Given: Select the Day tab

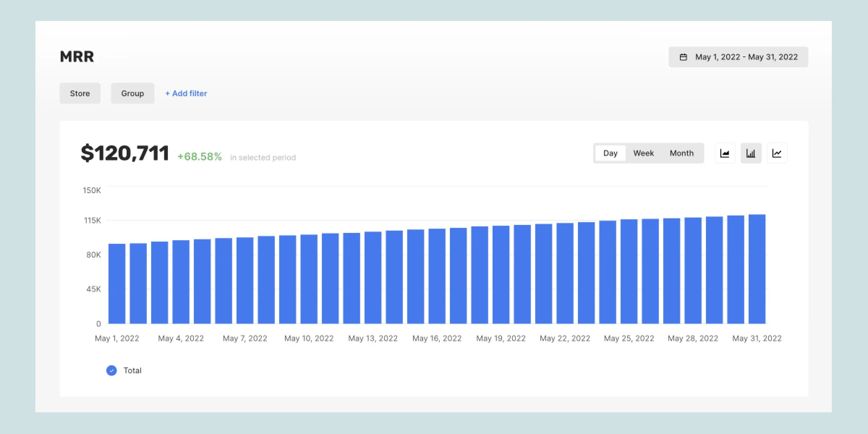Looking at the screenshot, I should [x=610, y=153].
